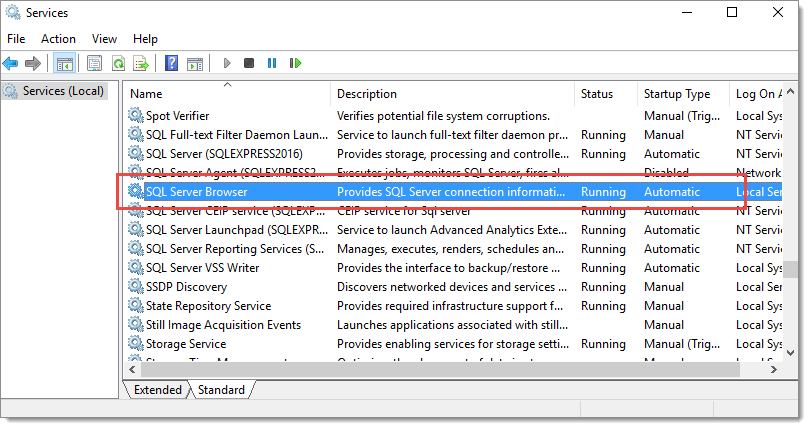This screenshot has height=428, width=809.
Task: Select the SQL Server Browser service name
Action: [197, 192]
